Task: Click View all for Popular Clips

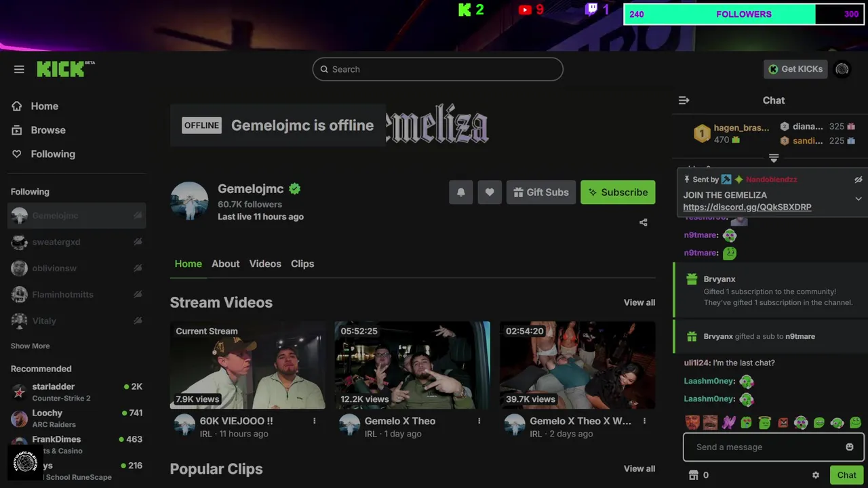Action: point(639,469)
